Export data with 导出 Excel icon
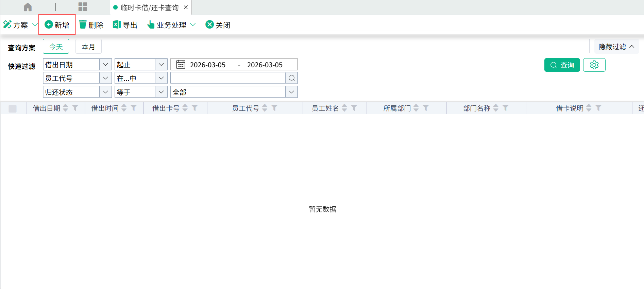 click(x=117, y=25)
